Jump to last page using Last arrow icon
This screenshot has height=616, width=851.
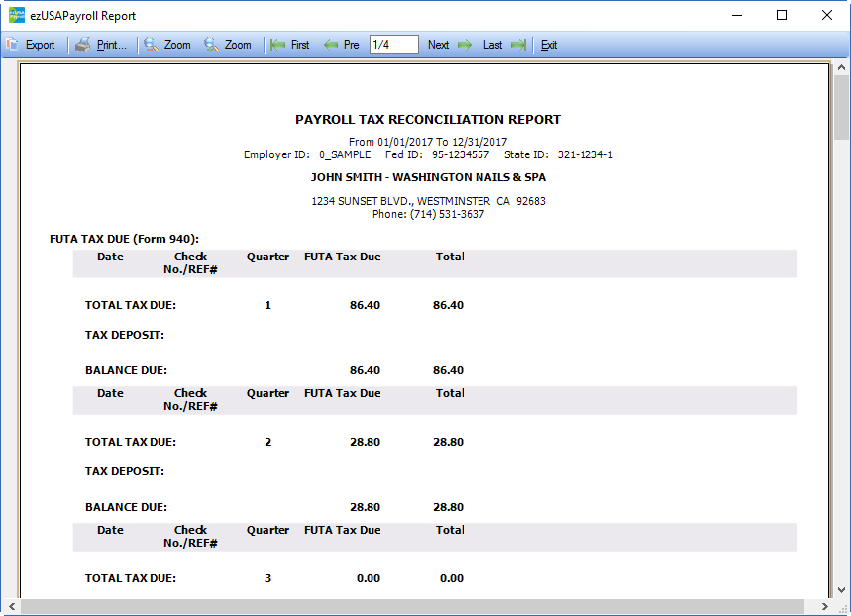(x=518, y=45)
